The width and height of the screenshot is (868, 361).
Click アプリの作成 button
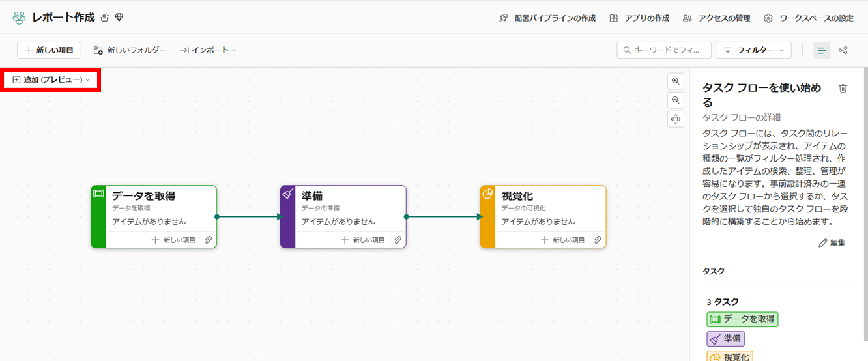click(639, 18)
